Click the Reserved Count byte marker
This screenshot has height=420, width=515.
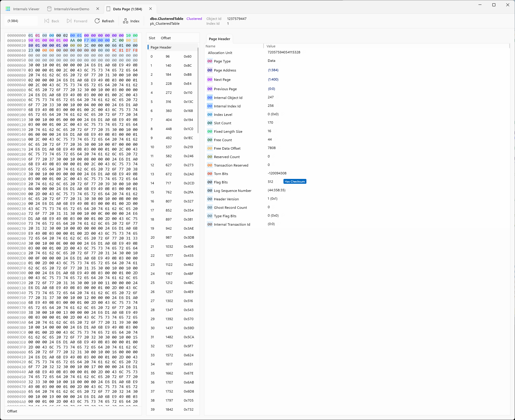click(x=210, y=157)
